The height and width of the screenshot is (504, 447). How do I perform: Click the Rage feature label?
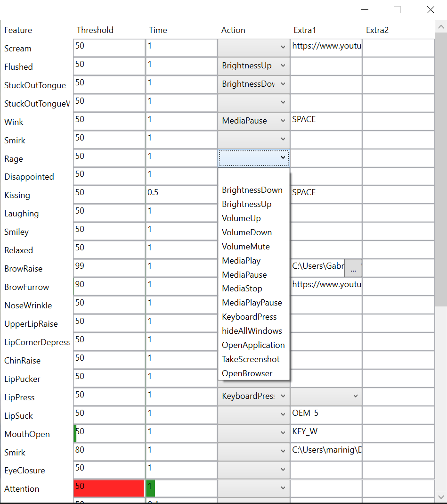pos(14,159)
